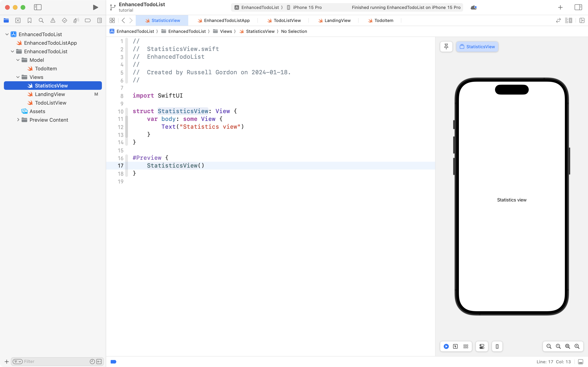This screenshot has width=588, height=367.
Task: Select the Test navigator checkmark icon
Action: coord(65,20)
